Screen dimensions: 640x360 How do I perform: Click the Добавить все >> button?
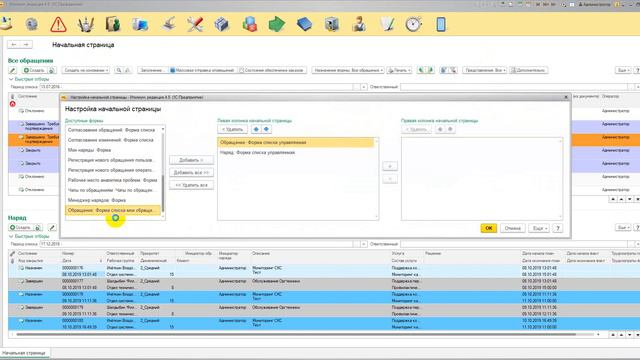tap(191, 173)
